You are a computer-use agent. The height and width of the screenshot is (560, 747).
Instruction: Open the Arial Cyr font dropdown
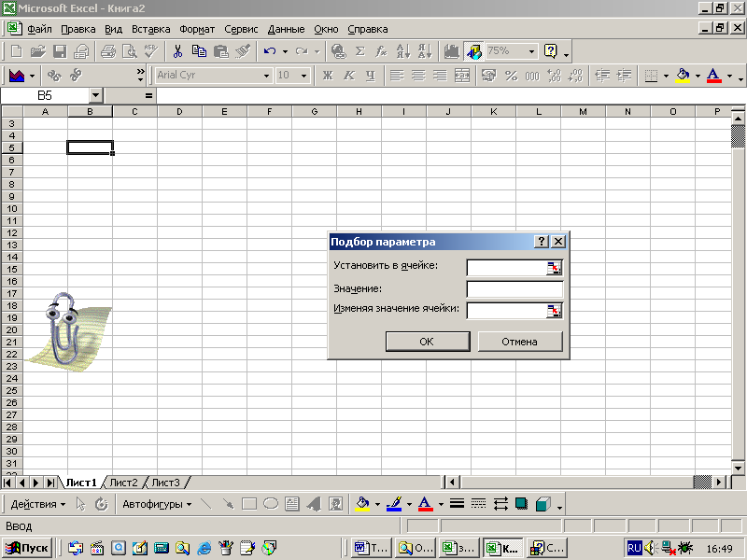click(266, 76)
